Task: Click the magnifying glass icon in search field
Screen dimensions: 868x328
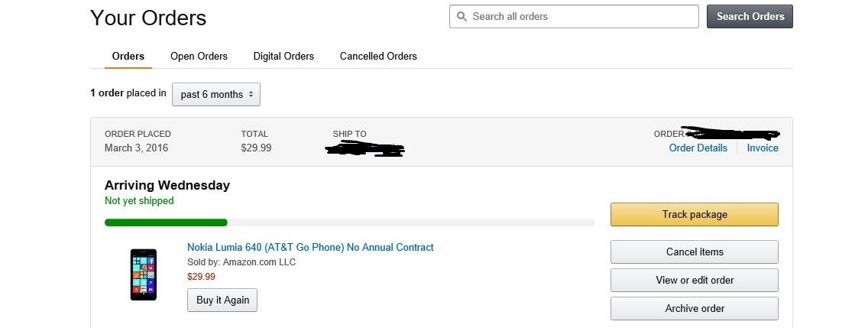Action: click(462, 16)
